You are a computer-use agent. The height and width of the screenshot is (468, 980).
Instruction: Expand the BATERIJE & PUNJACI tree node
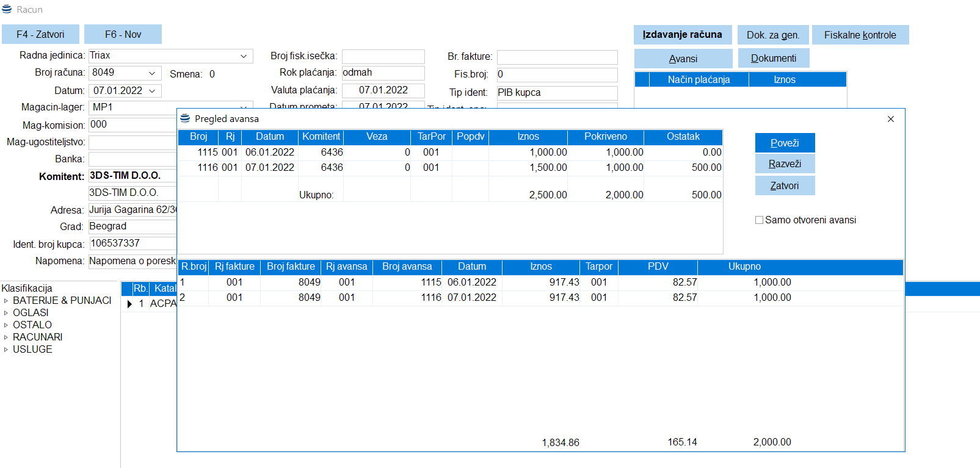click(x=6, y=301)
